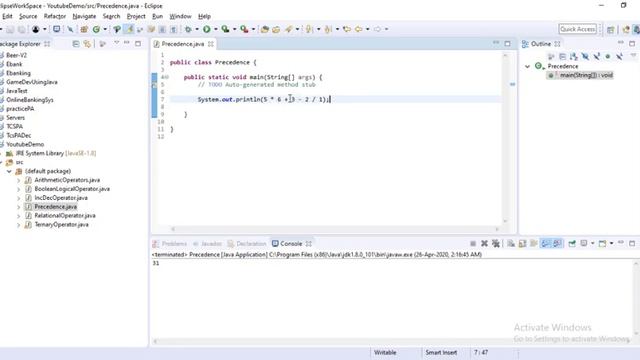Image resolution: width=640 pixels, height=360 pixels.
Task: Maximize the Console view
Action: (632, 243)
